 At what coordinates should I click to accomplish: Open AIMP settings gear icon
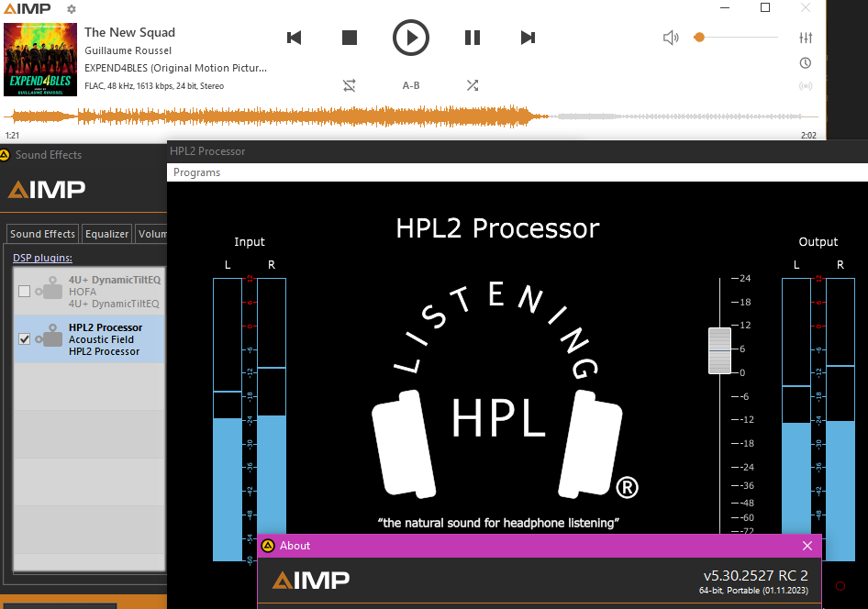pyautogui.click(x=71, y=9)
